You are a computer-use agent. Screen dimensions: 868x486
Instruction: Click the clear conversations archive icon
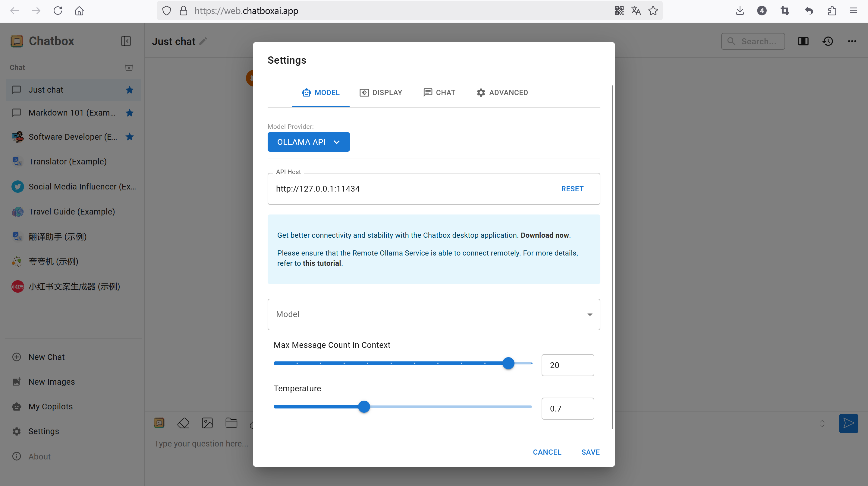click(129, 67)
